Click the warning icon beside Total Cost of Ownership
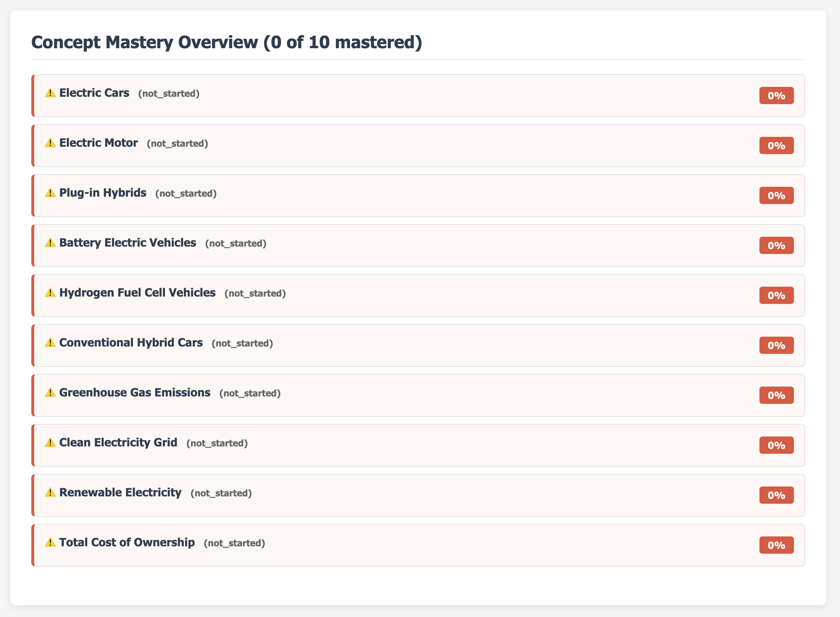 coord(50,542)
